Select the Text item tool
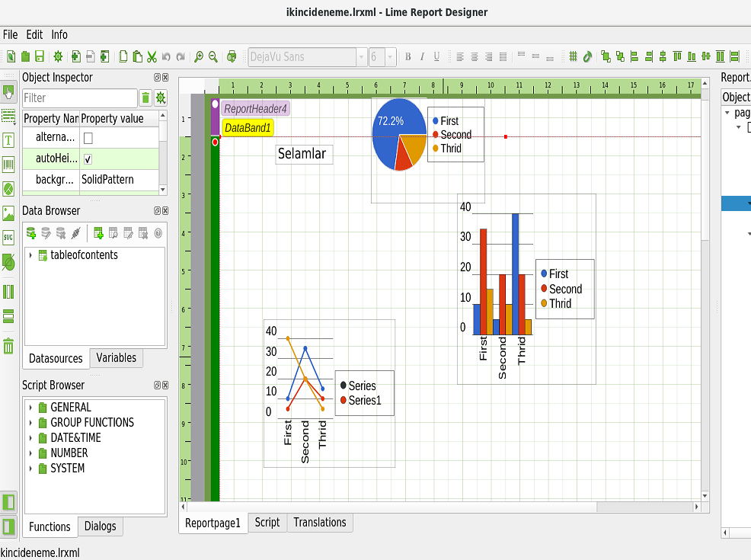 pos(8,140)
